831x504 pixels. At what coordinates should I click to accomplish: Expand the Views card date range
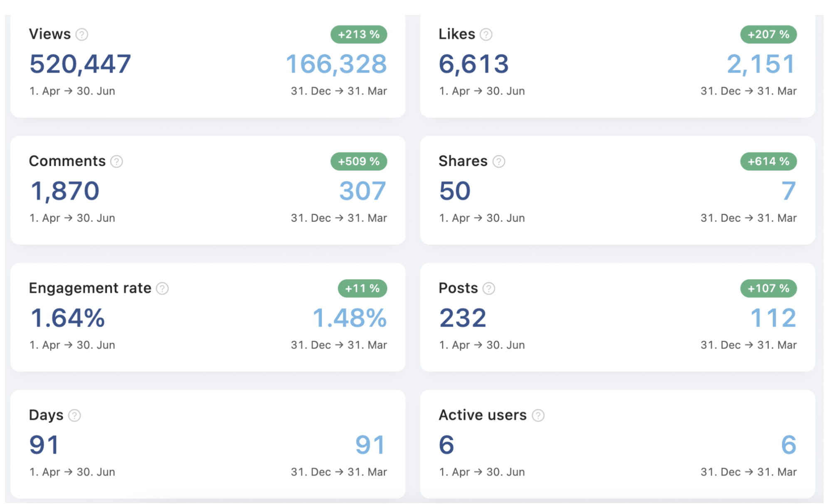coord(72,91)
